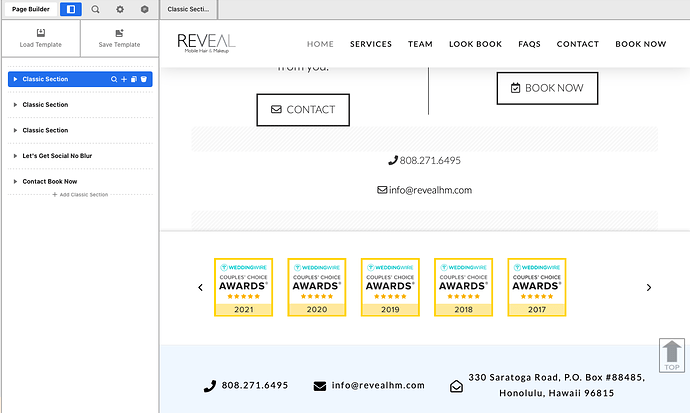Duplicate the selected Classic Section

tap(134, 79)
